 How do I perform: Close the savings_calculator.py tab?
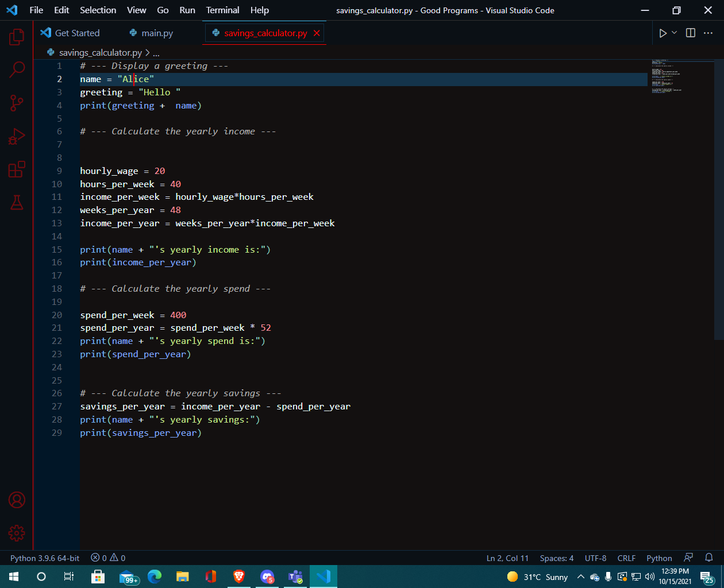pos(317,33)
